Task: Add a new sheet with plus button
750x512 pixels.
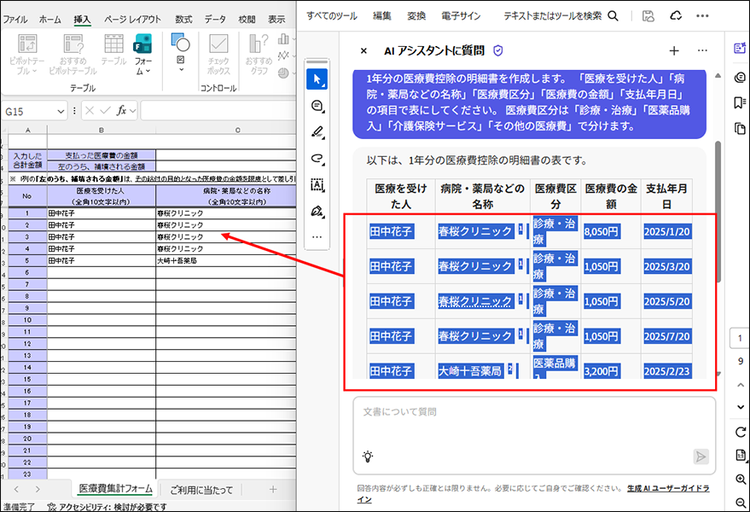Action: pyautogui.click(x=272, y=489)
